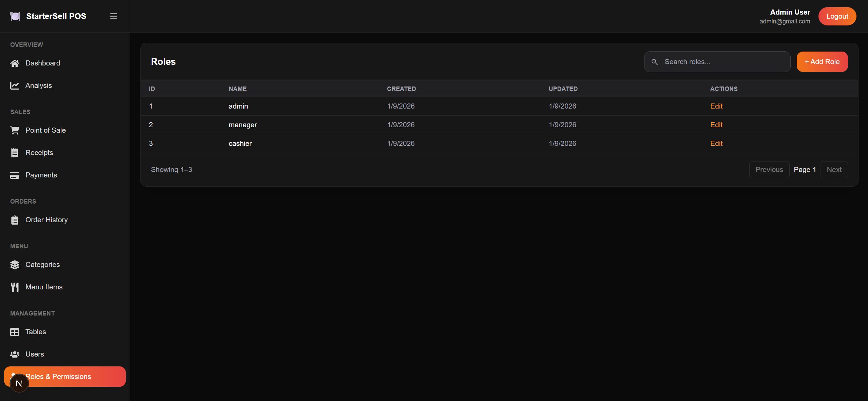
Task: Click the Receipts icon in sidebar
Action: pos(15,153)
